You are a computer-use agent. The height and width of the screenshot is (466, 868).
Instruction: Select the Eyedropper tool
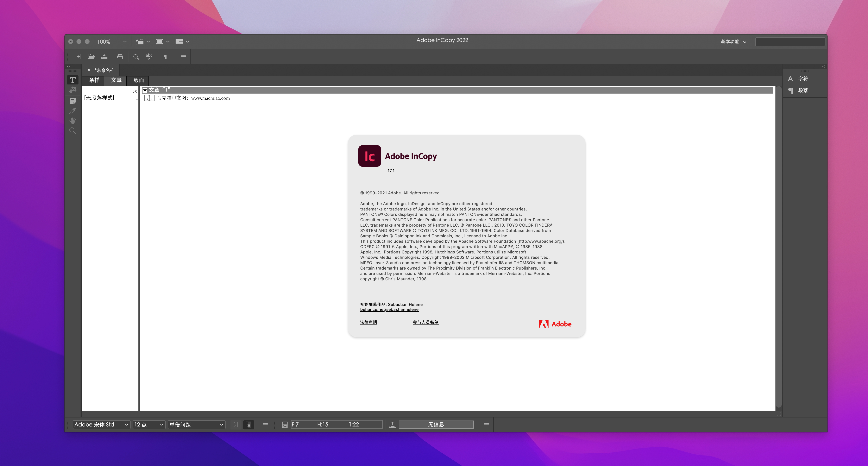[73, 111]
